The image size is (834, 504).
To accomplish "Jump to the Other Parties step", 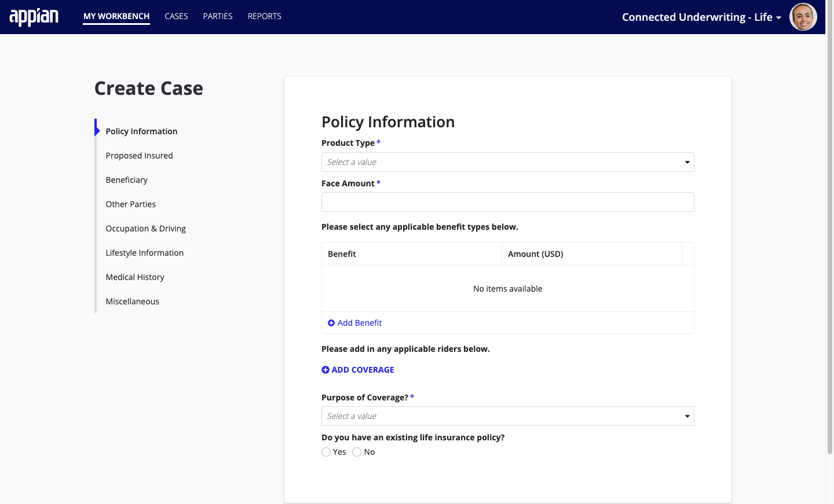I will tap(130, 204).
